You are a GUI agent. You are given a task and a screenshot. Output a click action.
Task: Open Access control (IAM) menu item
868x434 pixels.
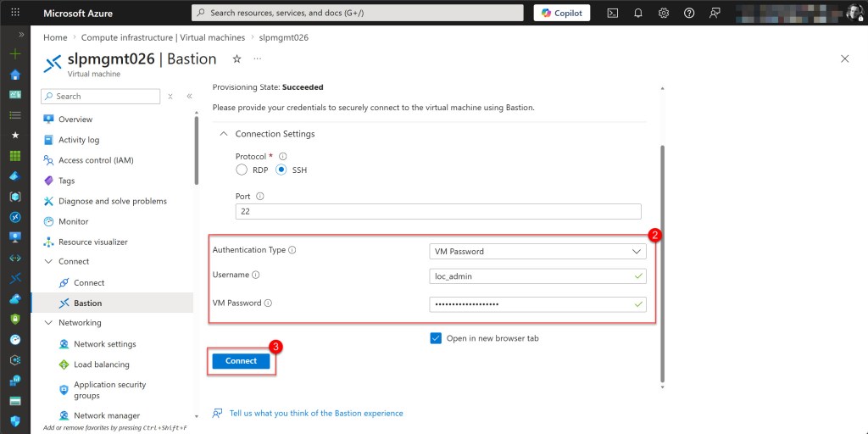(96, 160)
